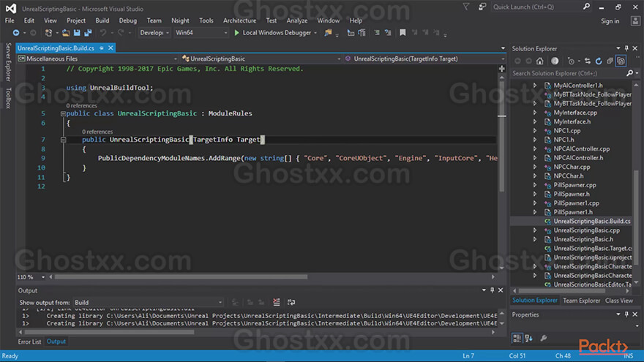Viewport: 644px width, 362px height.
Task: Click the Save All icon
Action: [x=88, y=33]
